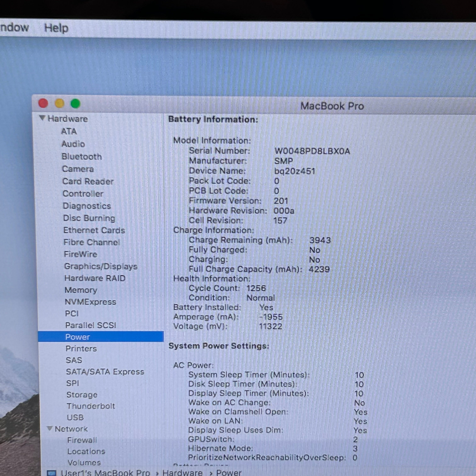Select NVMExpress in the sidebar

coord(90,302)
